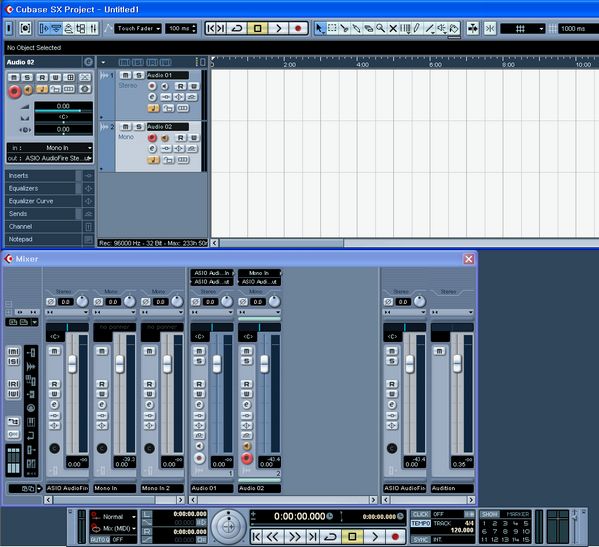
Task: Click Record in the bottom transport panel
Action: 395,537
